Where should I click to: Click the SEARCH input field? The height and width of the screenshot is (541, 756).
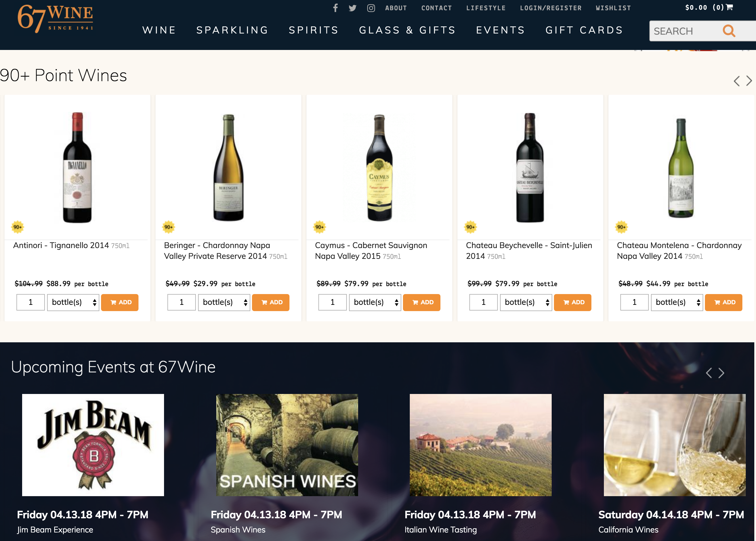pos(683,31)
